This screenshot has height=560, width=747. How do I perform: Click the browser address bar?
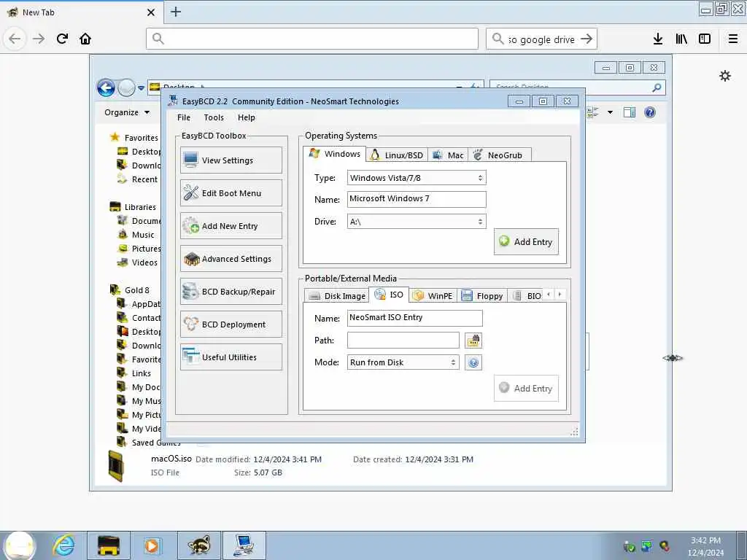point(312,39)
